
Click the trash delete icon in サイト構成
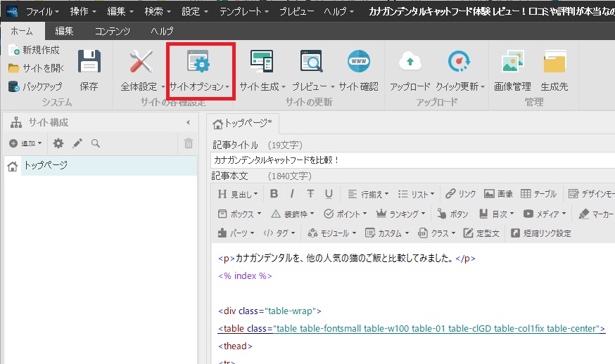pos(189,143)
